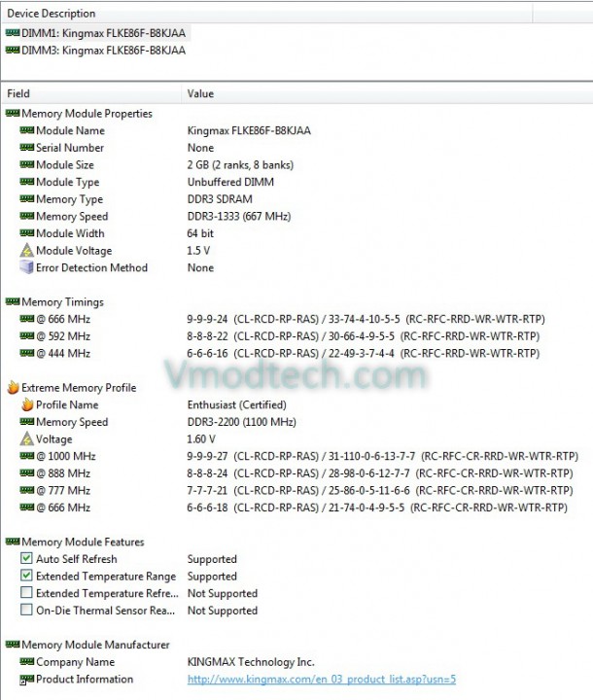The width and height of the screenshot is (593, 700).
Task: Select the Serial Number label
Action: [70, 148]
